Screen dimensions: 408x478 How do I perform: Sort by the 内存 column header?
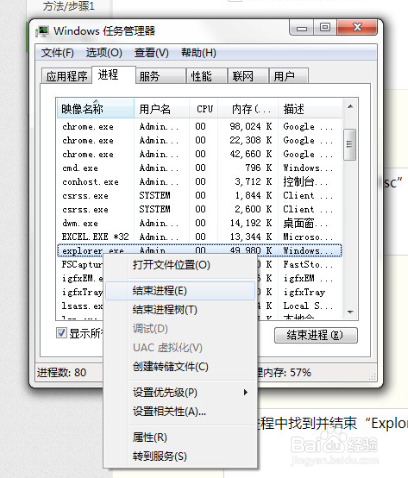(248, 109)
